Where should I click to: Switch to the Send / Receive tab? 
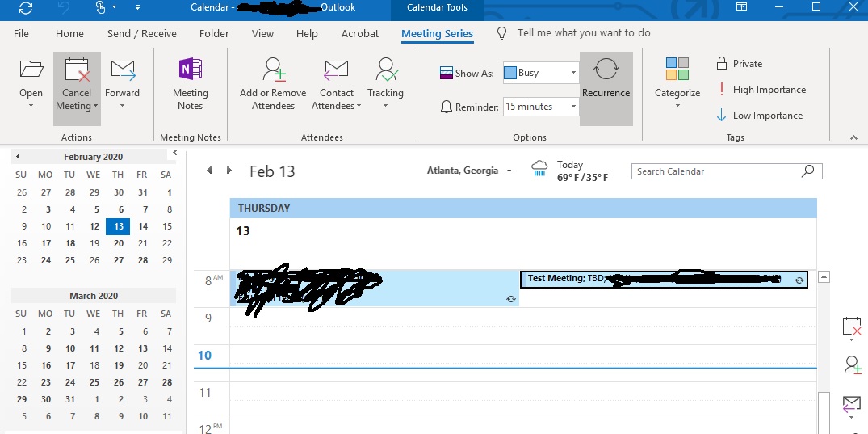click(x=142, y=33)
